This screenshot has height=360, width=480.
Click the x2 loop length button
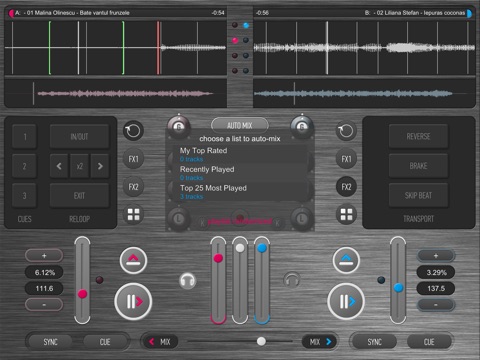point(79,166)
